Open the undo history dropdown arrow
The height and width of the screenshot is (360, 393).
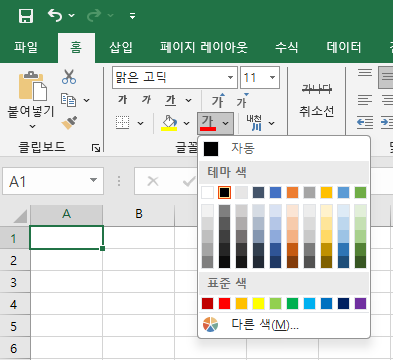click(x=71, y=15)
